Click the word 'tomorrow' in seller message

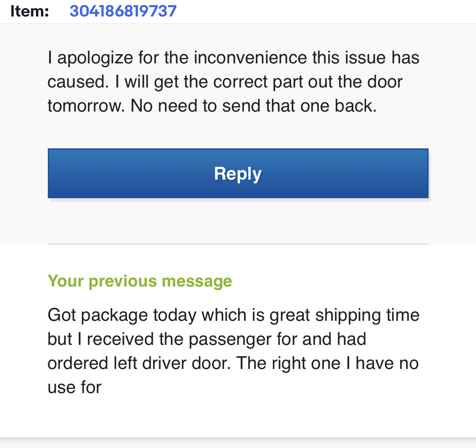pyautogui.click(x=86, y=106)
